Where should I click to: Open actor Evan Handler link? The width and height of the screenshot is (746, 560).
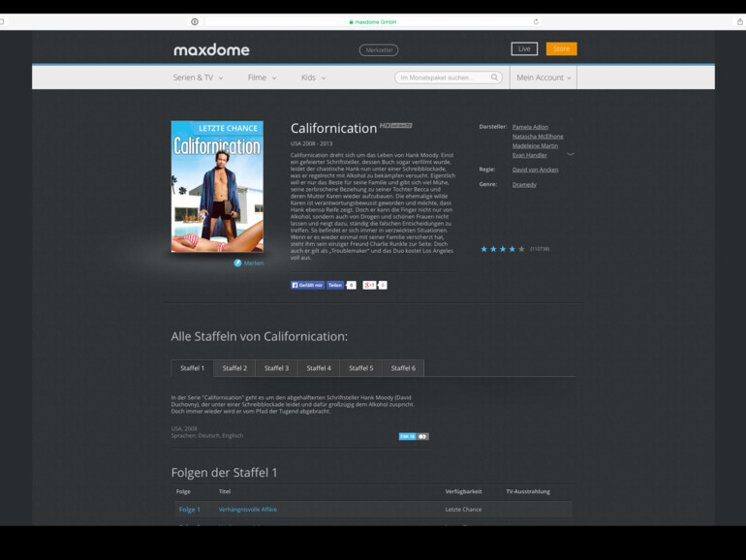click(530, 155)
